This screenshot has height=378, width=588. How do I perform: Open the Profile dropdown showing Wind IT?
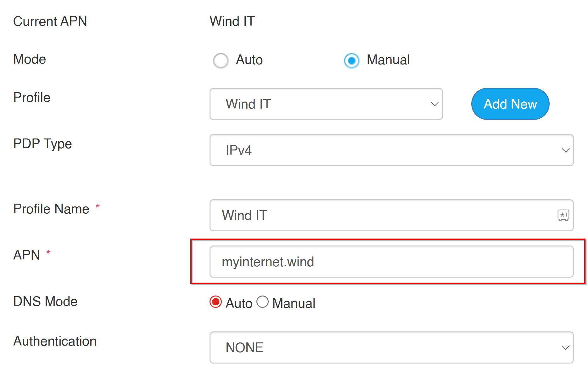tap(326, 104)
